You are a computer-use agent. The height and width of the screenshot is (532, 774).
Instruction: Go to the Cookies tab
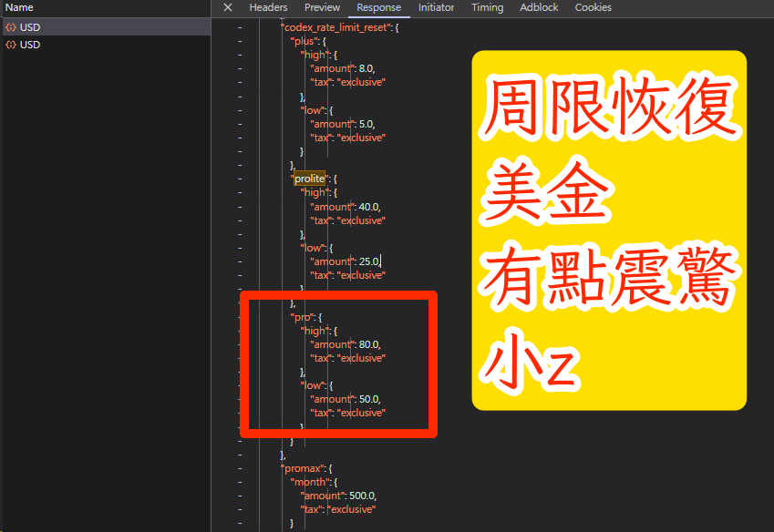click(593, 7)
